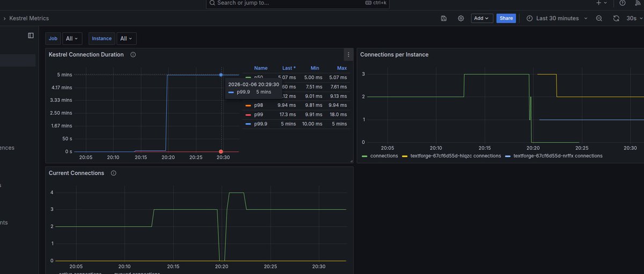The height and width of the screenshot is (274, 644).
Task: Click info icon beside Current Connections
Action: click(113, 173)
